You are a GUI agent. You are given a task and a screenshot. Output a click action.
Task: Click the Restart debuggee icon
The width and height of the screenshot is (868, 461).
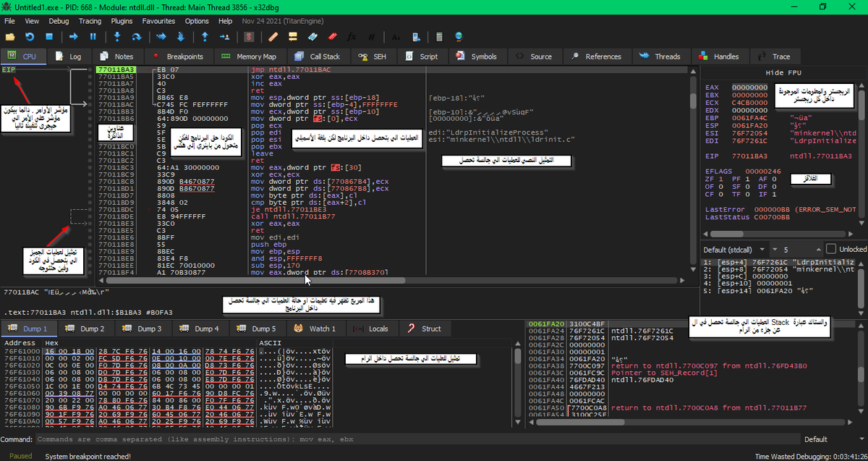30,36
